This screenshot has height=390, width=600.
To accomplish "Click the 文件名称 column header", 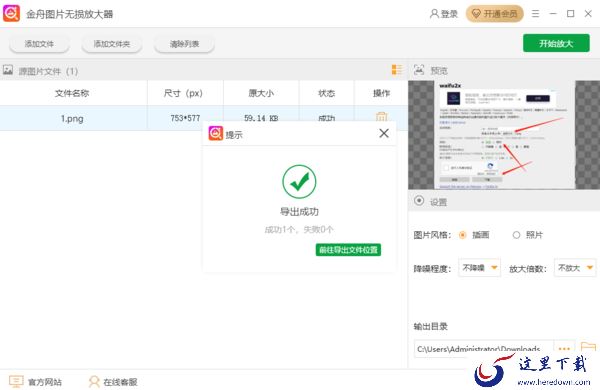I will point(72,93).
